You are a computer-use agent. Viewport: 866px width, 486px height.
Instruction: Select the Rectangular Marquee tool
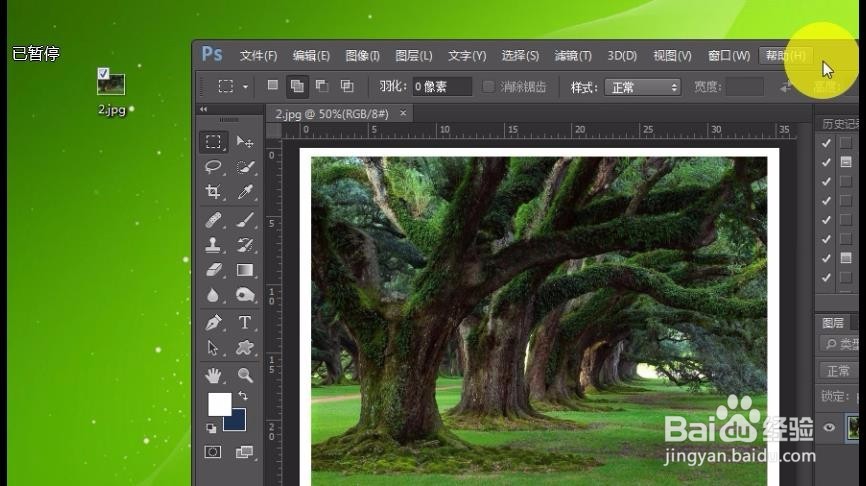[x=213, y=142]
